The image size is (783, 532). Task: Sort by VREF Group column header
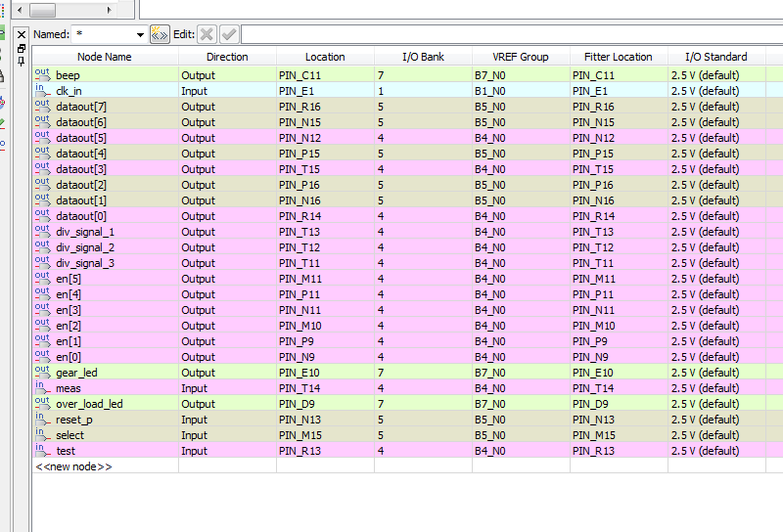(521, 57)
